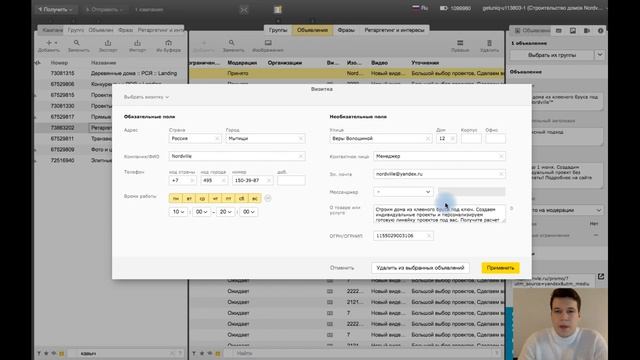Click the crossed arrows icon in top bar
The width and height of the screenshot is (640, 360).
(x=244, y=10)
